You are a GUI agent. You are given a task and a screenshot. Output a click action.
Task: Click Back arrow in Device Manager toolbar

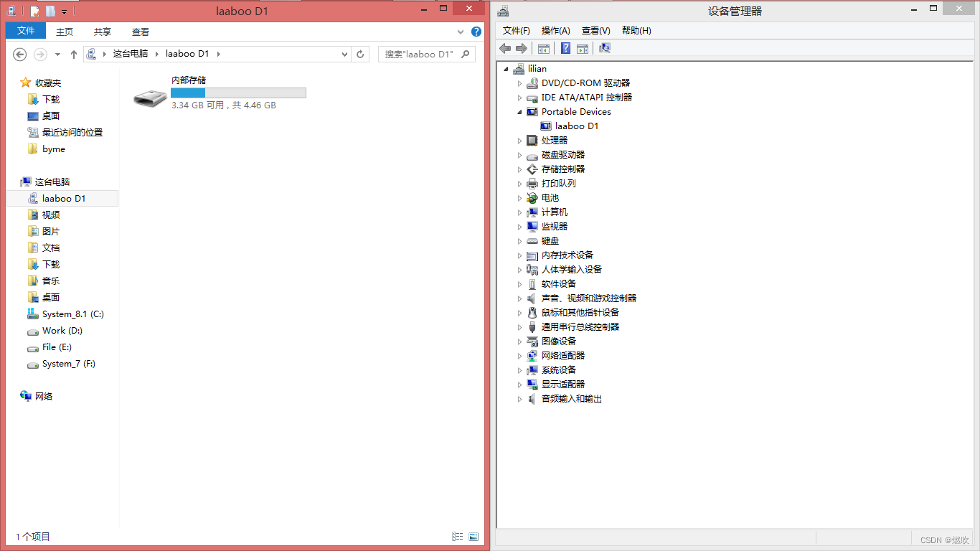click(505, 48)
